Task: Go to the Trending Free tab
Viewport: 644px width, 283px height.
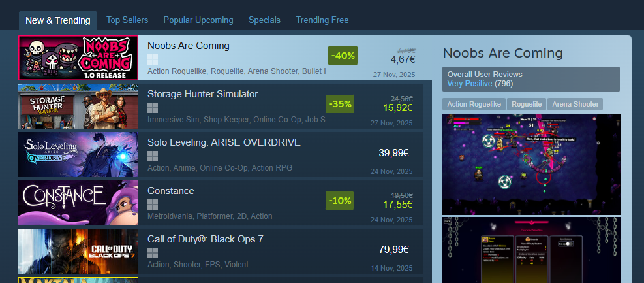Action: (322, 20)
